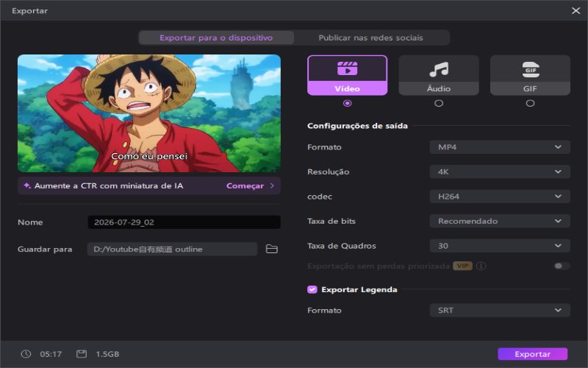Viewport: 588px width, 368px height.
Task: Select the GIF export type card
Action: click(x=530, y=75)
